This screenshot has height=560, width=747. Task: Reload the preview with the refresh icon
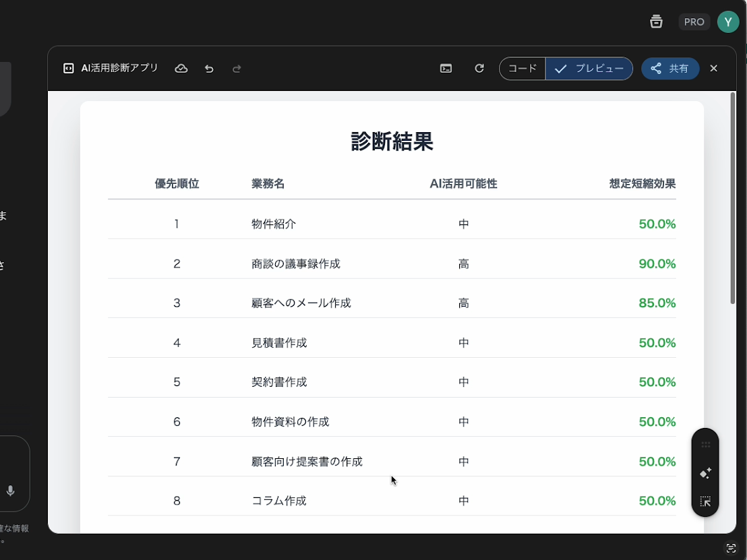coord(479,69)
